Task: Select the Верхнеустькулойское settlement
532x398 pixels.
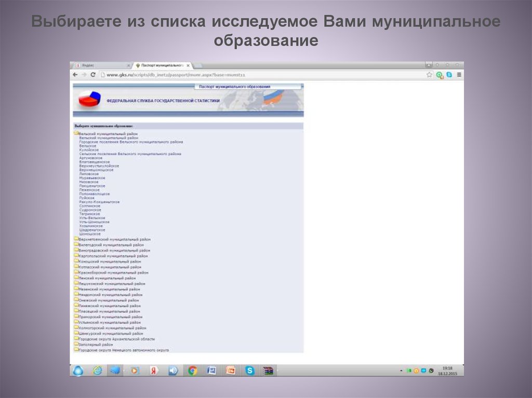Action: 99,166
